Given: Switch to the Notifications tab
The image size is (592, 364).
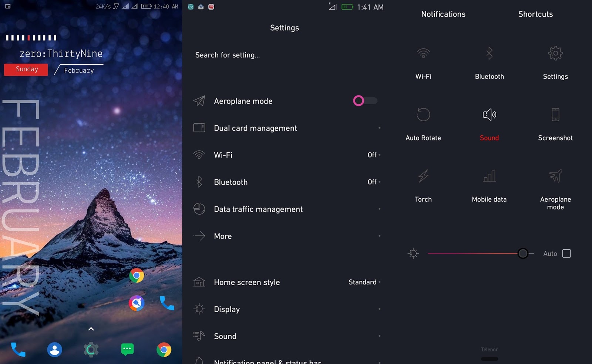Looking at the screenshot, I should pyautogui.click(x=443, y=14).
